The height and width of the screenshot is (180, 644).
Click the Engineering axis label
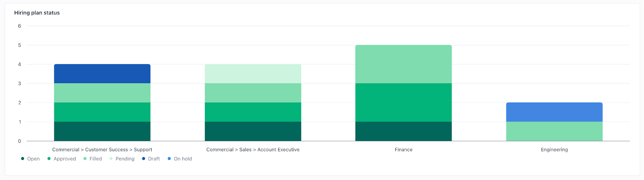[x=554, y=149]
